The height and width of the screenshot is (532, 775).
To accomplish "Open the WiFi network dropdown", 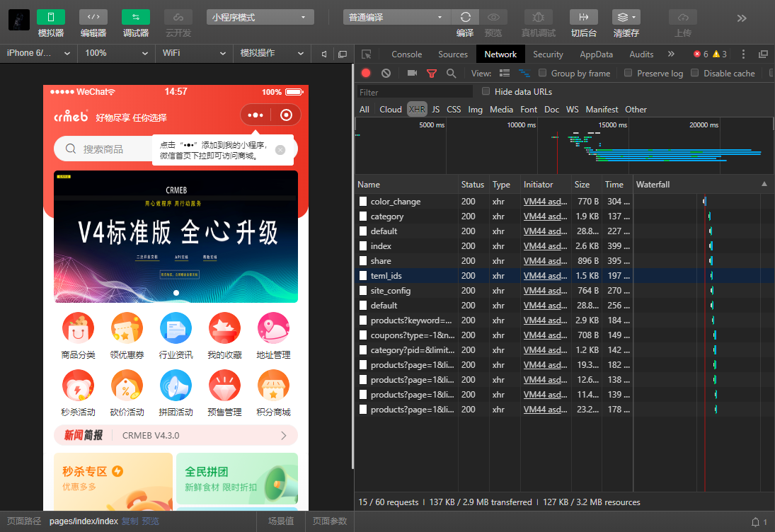I will pos(194,53).
